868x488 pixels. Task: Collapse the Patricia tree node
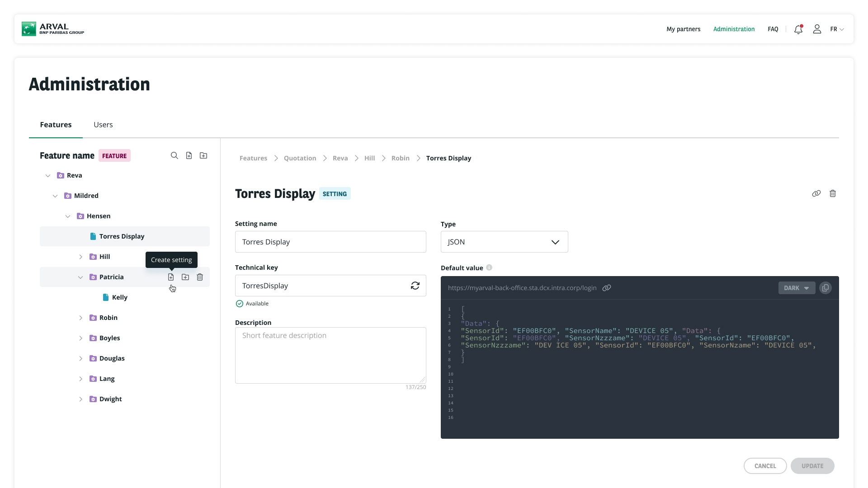(x=80, y=277)
